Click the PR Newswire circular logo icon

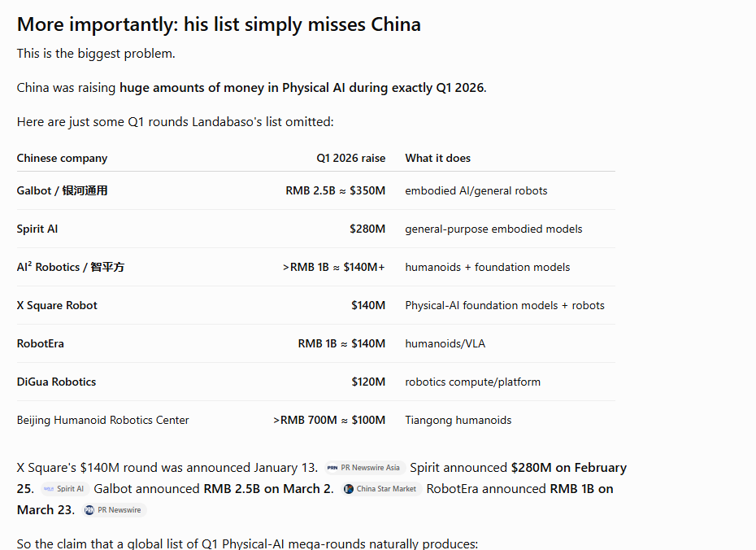coord(89,510)
